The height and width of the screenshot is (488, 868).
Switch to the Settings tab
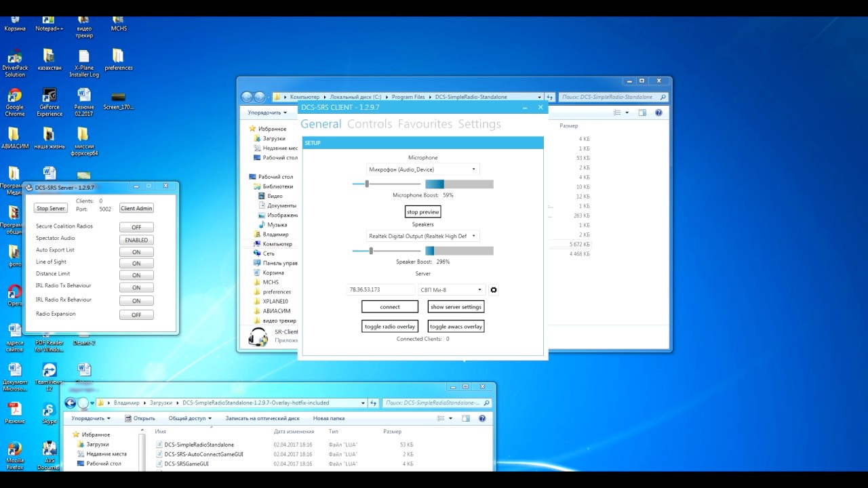pyautogui.click(x=479, y=124)
